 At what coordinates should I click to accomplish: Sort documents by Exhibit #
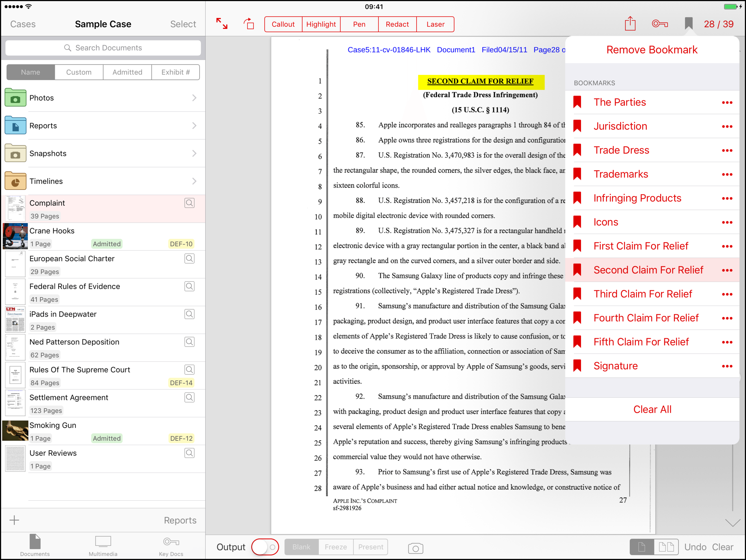click(176, 72)
